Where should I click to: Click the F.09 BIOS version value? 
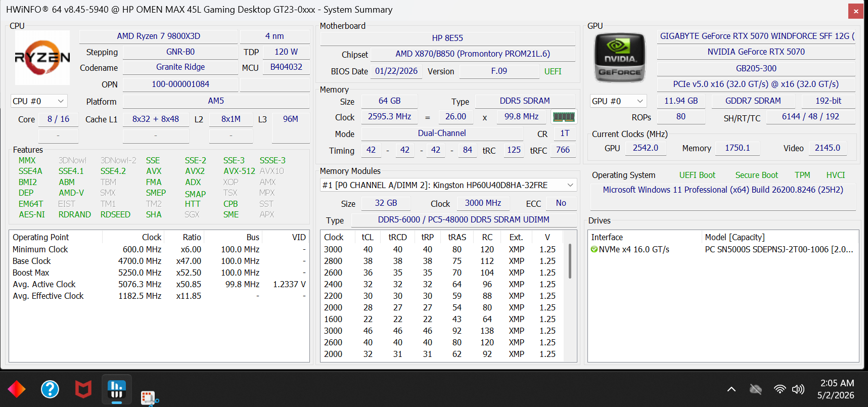coord(499,71)
